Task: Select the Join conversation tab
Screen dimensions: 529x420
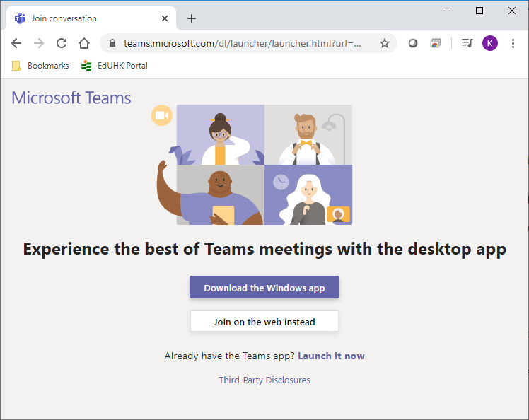Action: 85,18
